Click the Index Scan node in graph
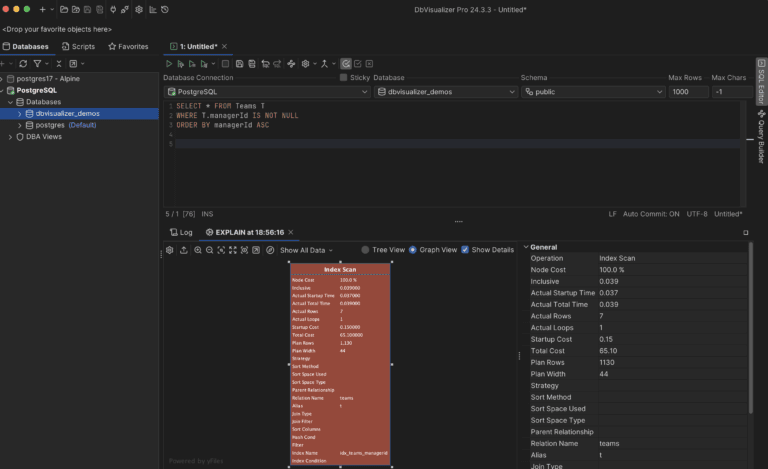 [x=340, y=364]
